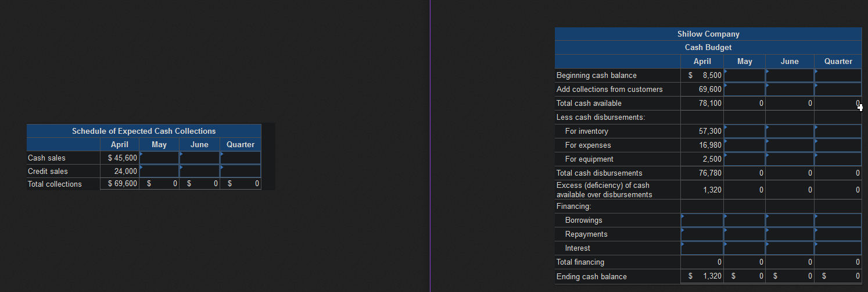This screenshot has height=292, width=868.
Task: Select the Interest Quarter input cell
Action: 838,248
